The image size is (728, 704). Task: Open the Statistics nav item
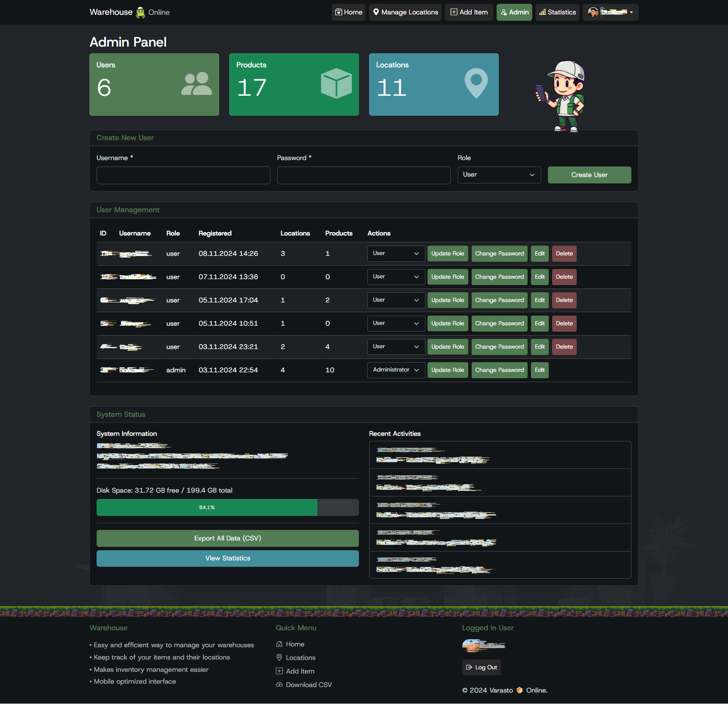557,12
